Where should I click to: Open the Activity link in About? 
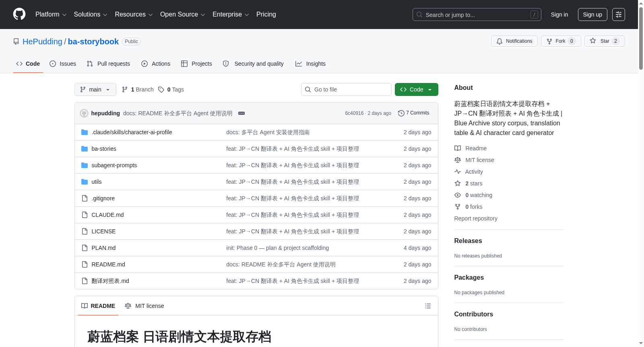point(469,172)
